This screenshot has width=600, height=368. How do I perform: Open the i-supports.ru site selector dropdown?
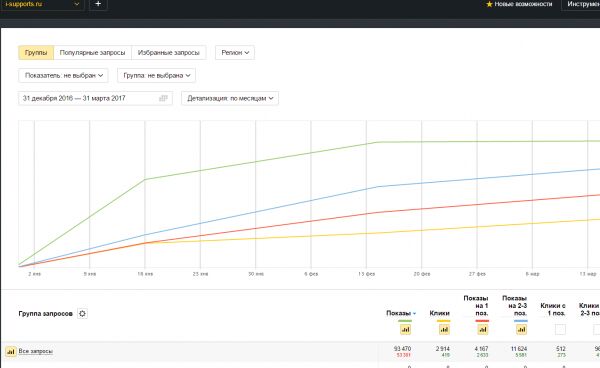[x=42, y=4]
